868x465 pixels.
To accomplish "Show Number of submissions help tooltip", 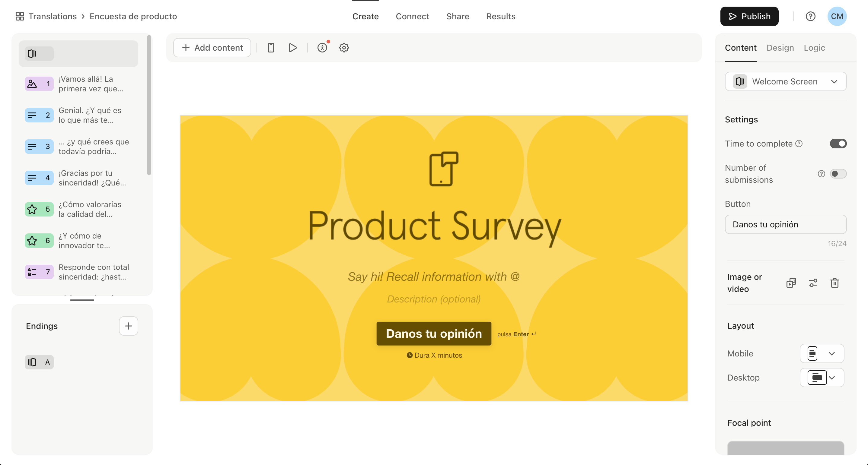I will pyautogui.click(x=821, y=173).
